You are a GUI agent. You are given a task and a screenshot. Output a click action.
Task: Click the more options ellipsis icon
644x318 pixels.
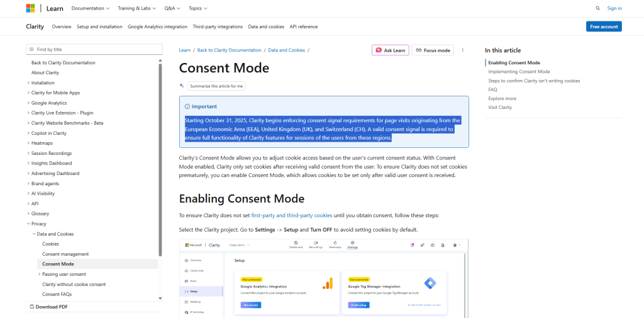click(x=463, y=50)
